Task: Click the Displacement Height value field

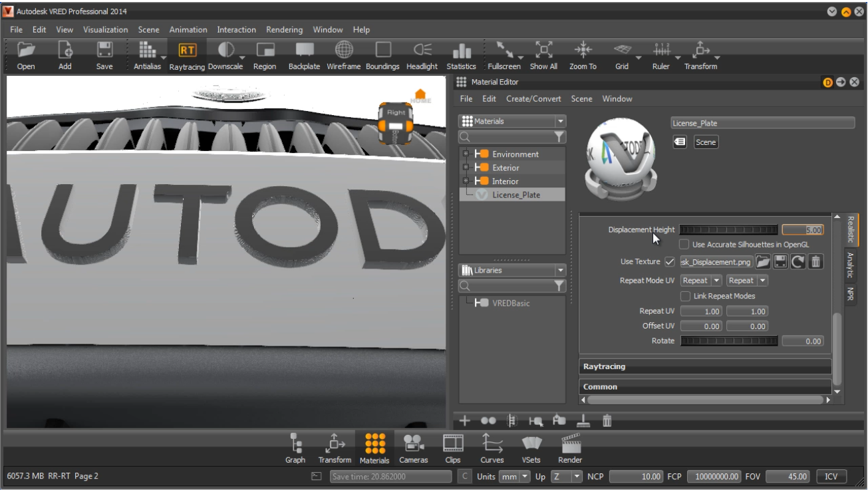Action: (x=803, y=230)
